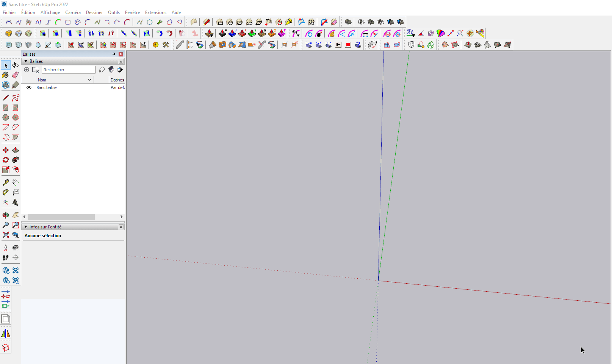This screenshot has height=364, width=612.
Task: Select the Scale tool
Action: point(6,170)
